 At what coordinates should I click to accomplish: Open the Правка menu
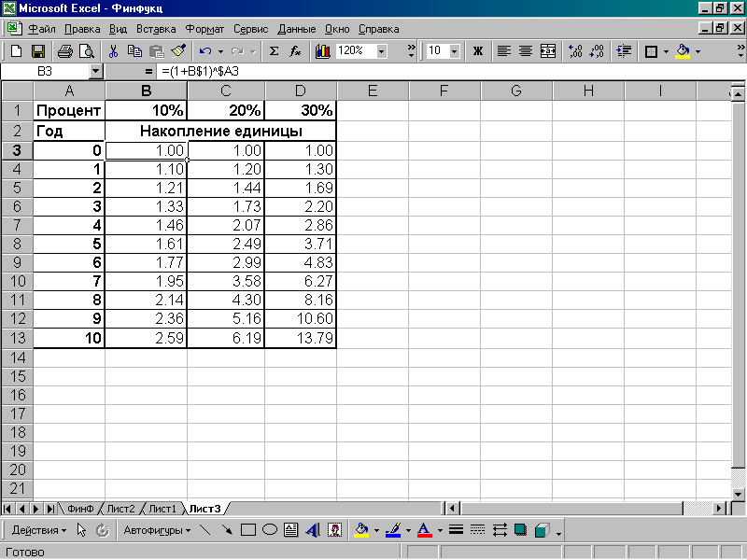pos(82,29)
